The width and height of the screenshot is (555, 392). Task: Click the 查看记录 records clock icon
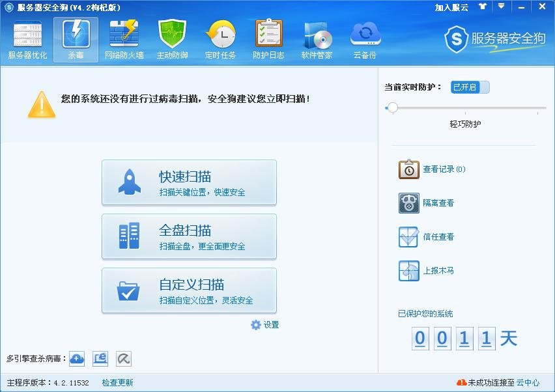point(409,169)
